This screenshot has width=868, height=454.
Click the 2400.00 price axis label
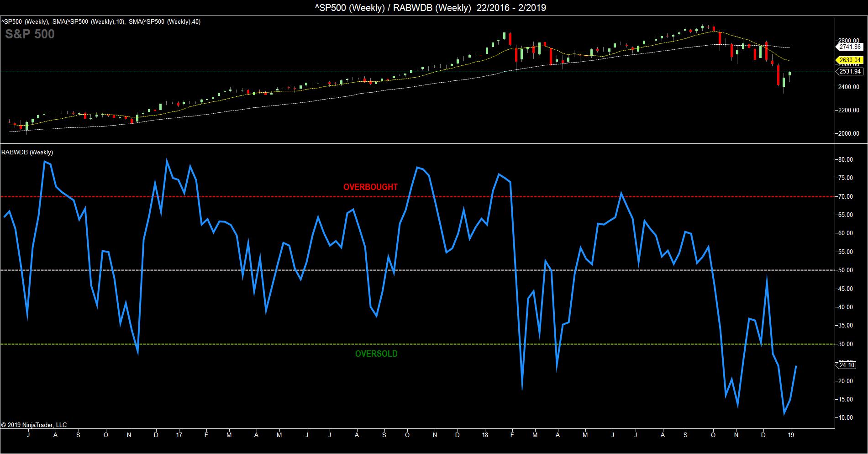(849, 87)
